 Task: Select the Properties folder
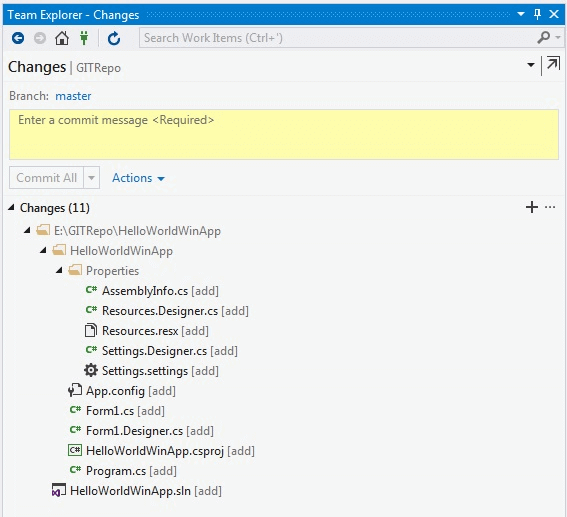[x=112, y=271]
